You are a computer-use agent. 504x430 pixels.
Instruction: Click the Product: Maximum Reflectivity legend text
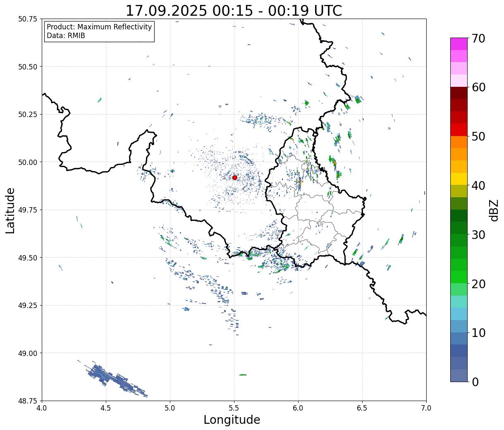(x=99, y=27)
